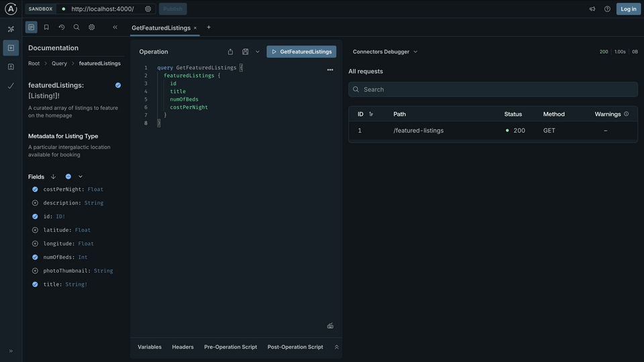This screenshot has height=362, width=644.
Task: Click the help question mark icon
Action: coord(607,9)
